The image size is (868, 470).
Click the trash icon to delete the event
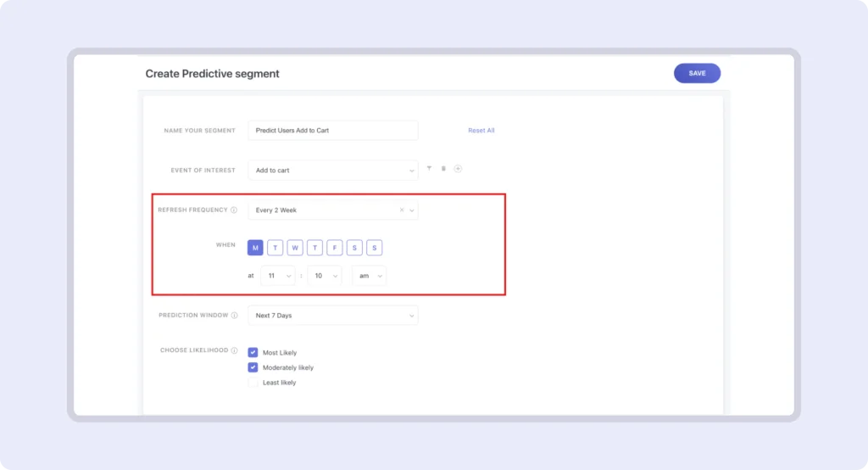443,169
